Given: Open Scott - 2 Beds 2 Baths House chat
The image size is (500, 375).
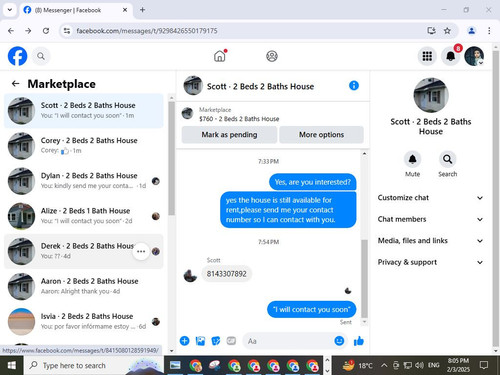Looking at the screenshot, I should click(x=84, y=111).
